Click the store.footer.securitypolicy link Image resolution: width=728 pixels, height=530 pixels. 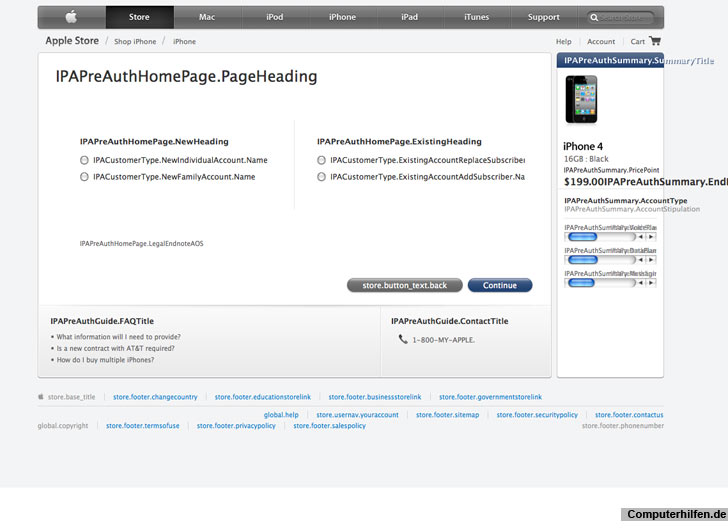(537, 415)
